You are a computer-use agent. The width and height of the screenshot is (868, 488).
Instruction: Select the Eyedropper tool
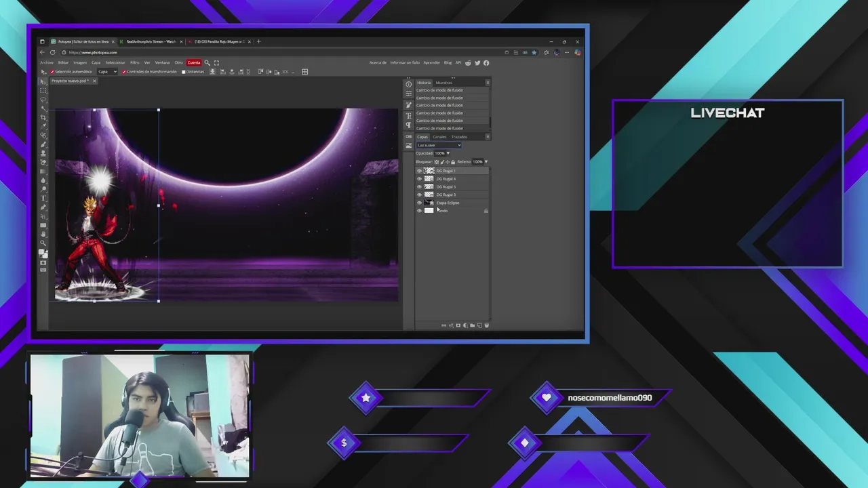coord(43,126)
